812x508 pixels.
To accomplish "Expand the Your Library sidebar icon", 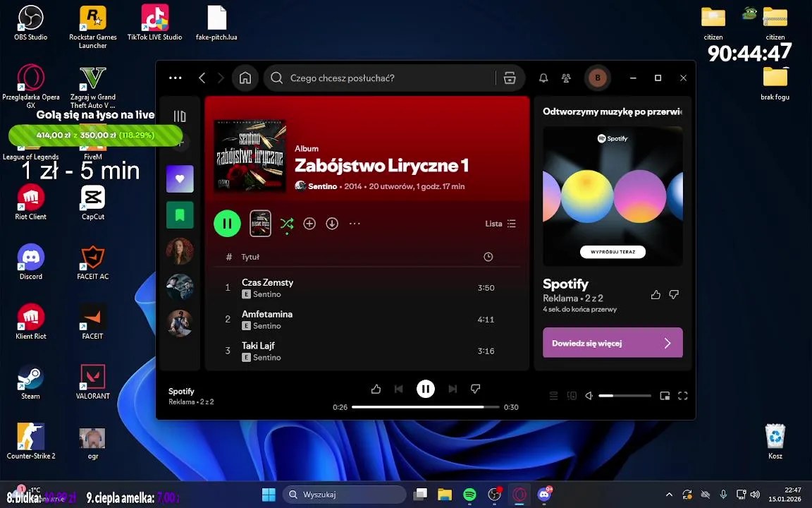I will pyautogui.click(x=180, y=116).
